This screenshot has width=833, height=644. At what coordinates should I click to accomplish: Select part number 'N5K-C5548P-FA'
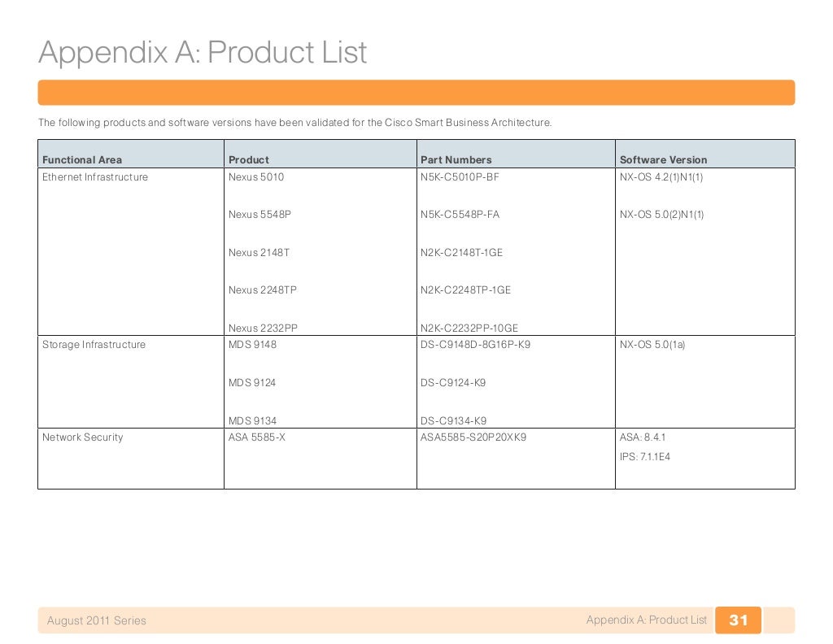[x=460, y=215]
